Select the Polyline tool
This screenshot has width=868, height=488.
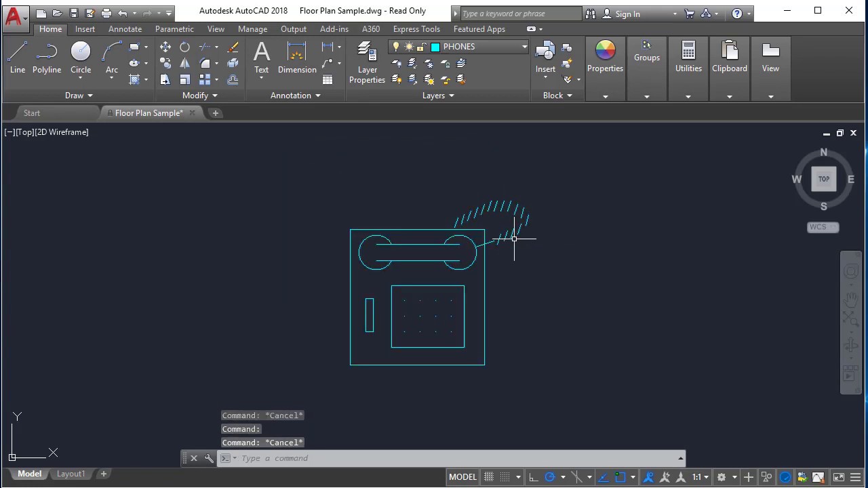pyautogui.click(x=47, y=58)
